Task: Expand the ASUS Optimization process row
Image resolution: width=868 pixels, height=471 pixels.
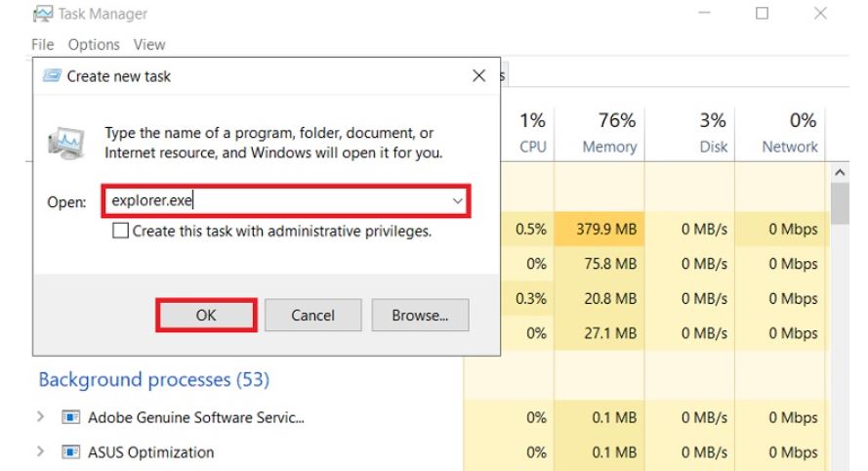Action: point(41,452)
